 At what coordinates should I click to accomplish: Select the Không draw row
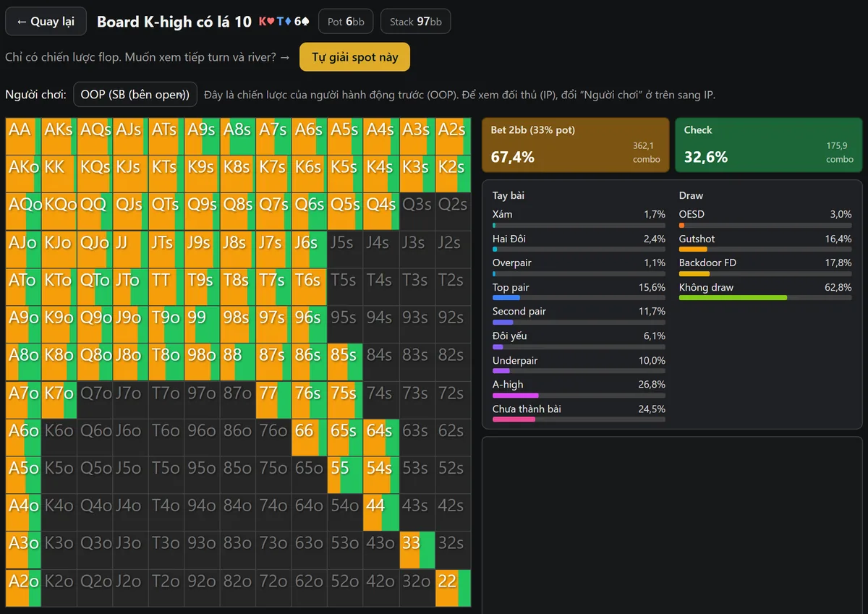(765, 292)
